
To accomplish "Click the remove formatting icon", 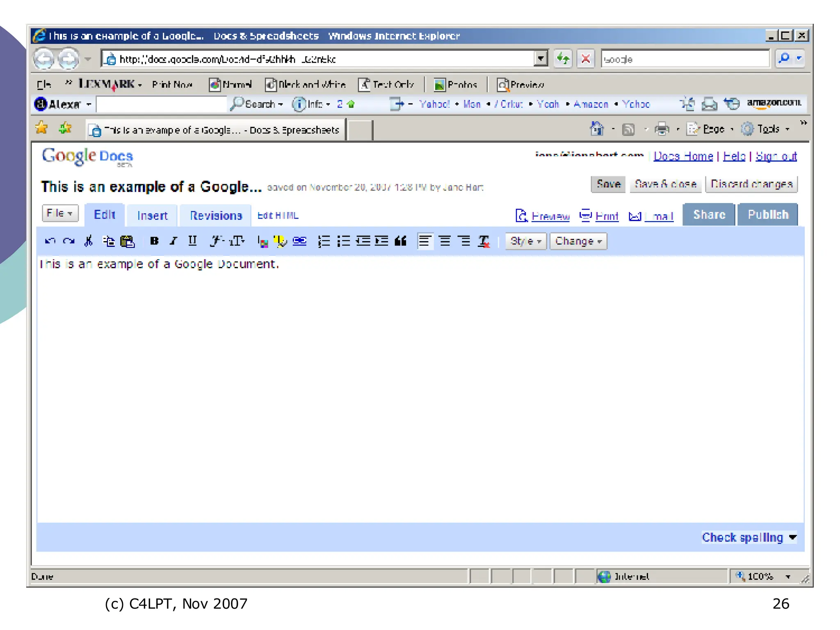I will tap(484, 241).
